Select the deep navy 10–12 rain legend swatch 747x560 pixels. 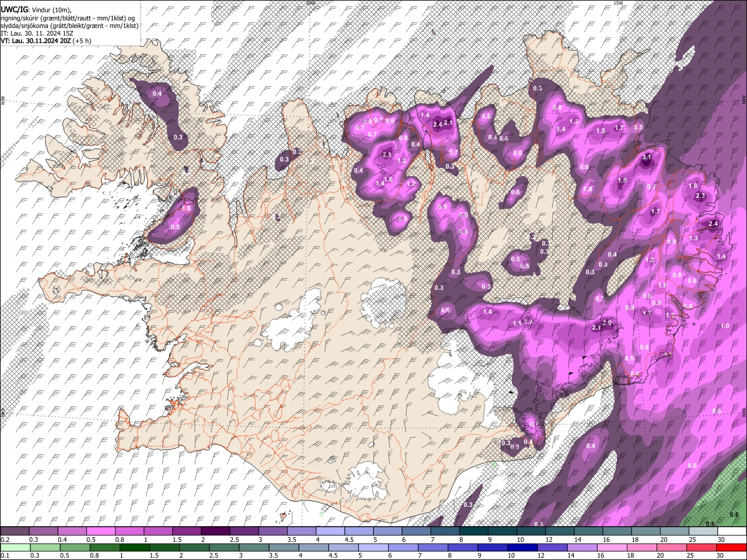click(x=522, y=548)
